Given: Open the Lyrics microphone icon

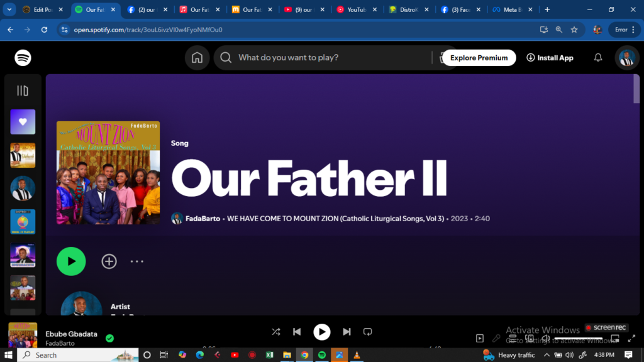Looking at the screenshot, I should pos(496,337).
